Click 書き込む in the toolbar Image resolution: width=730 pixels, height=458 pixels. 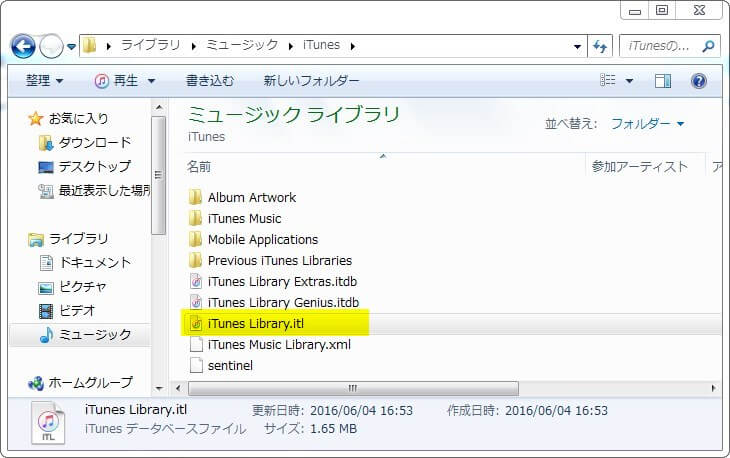210,81
